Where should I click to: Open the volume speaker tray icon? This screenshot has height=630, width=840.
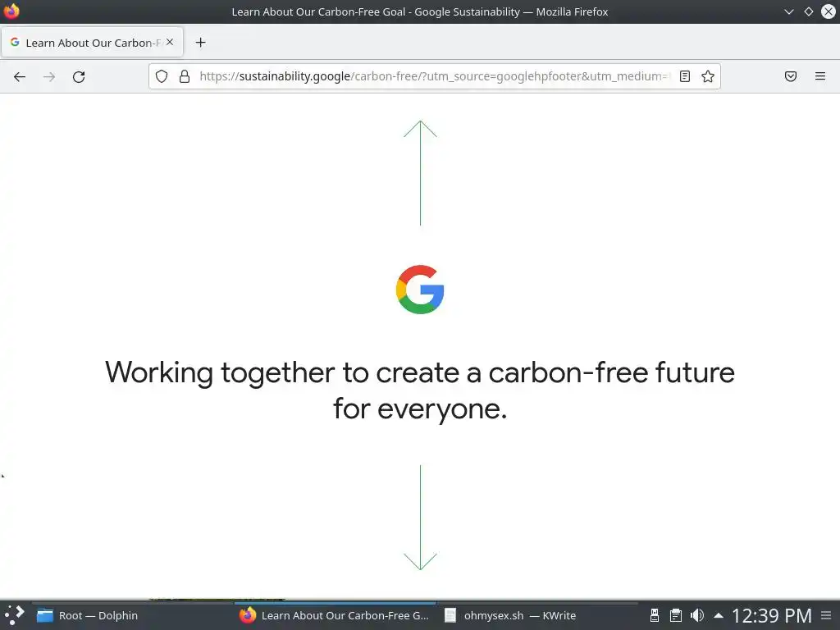click(x=697, y=615)
